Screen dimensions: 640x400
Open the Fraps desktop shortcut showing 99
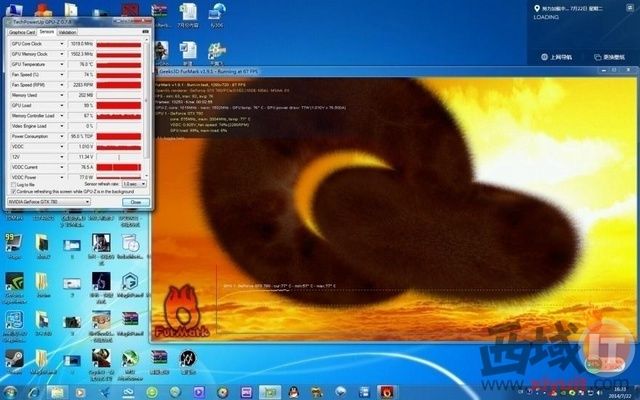[x=14, y=243]
